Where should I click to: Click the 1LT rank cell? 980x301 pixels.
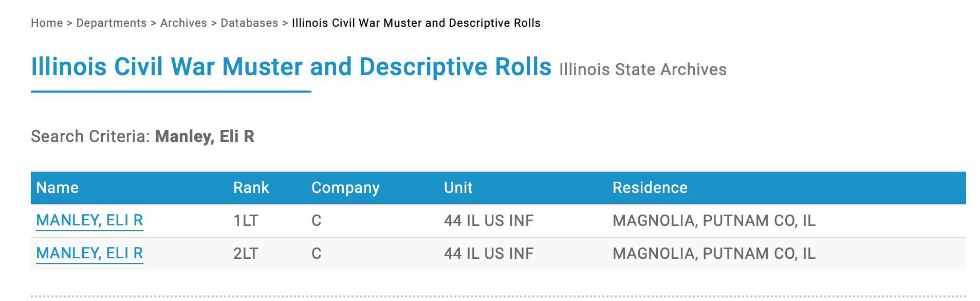point(246,221)
